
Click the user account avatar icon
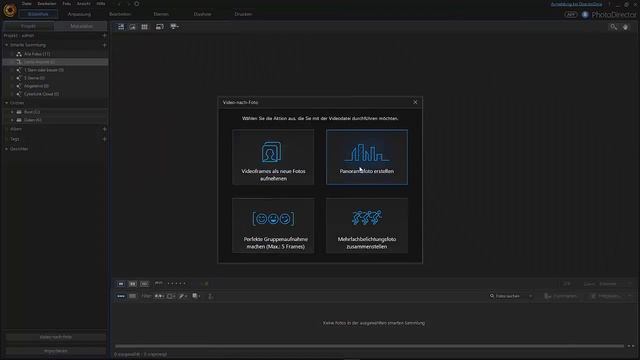point(585,14)
